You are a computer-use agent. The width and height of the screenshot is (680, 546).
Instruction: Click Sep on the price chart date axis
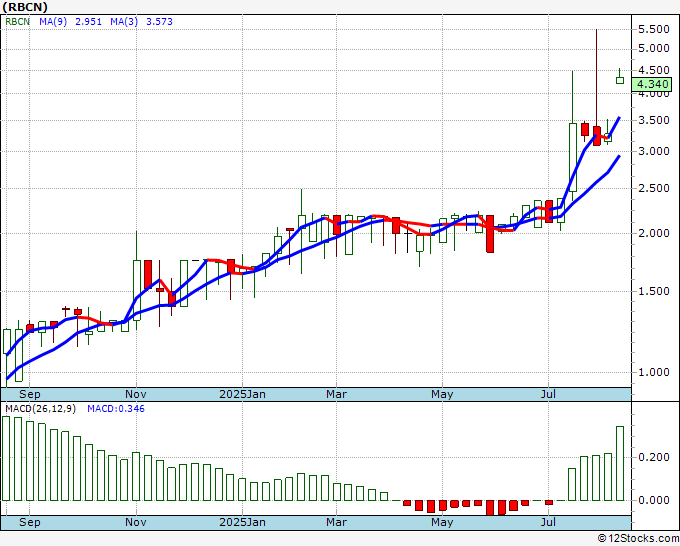pos(29,394)
